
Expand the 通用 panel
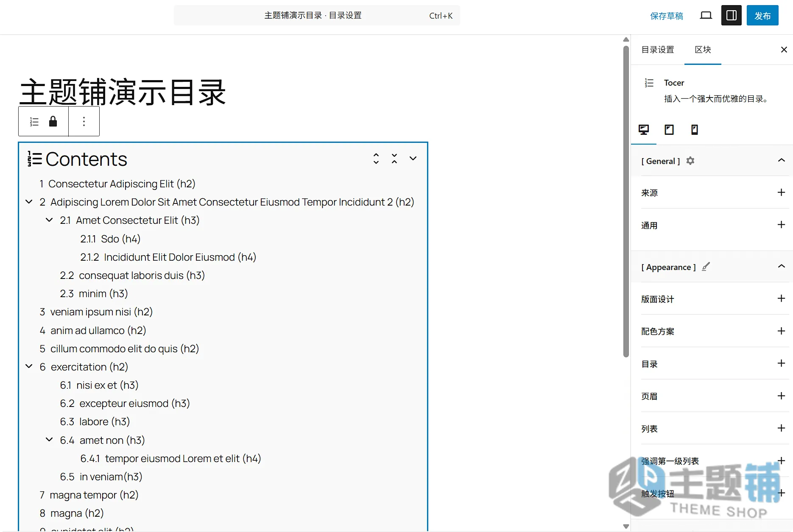tap(781, 225)
